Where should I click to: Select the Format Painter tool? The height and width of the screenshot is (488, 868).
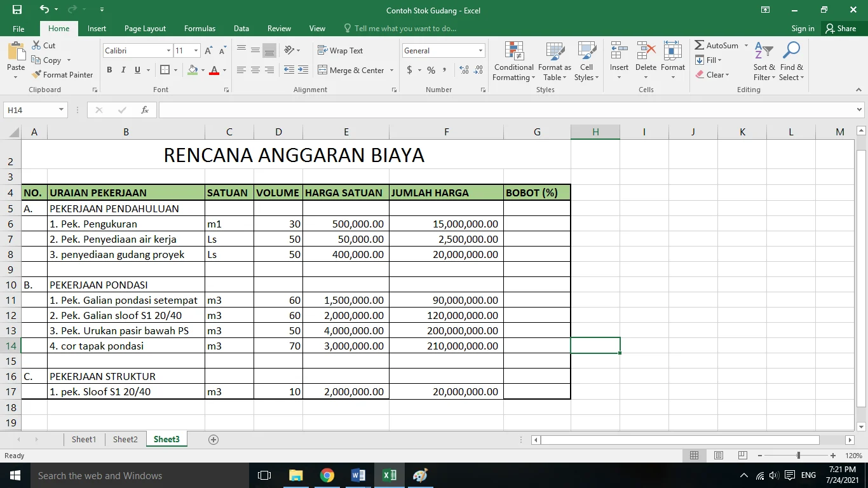pyautogui.click(x=62, y=74)
